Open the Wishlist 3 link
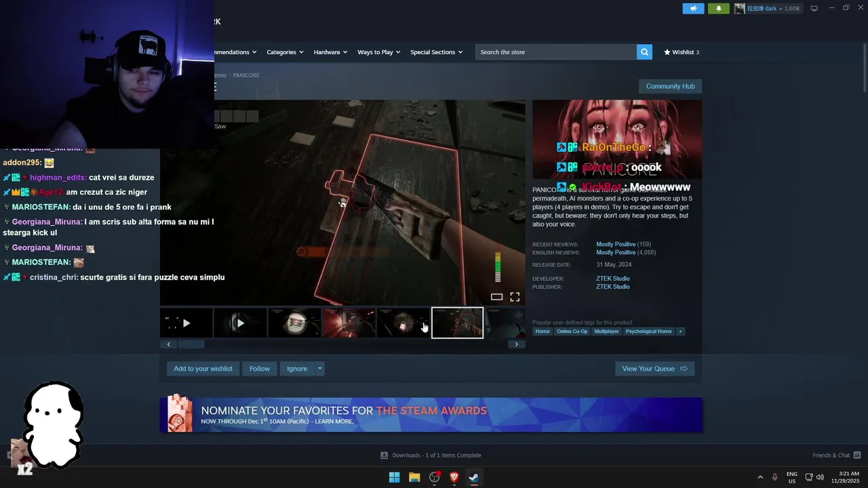The width and height of the screenshot is (868, 488). [x=681, y=52]
